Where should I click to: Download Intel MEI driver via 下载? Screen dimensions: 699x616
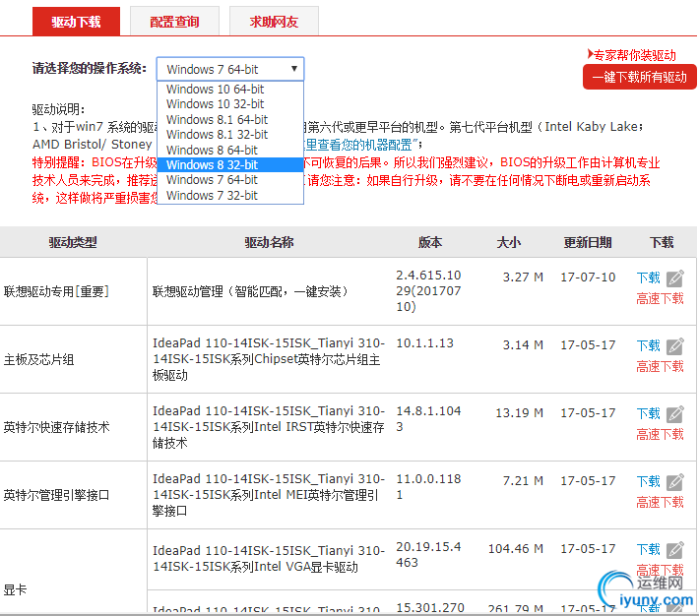pos(648,481)
